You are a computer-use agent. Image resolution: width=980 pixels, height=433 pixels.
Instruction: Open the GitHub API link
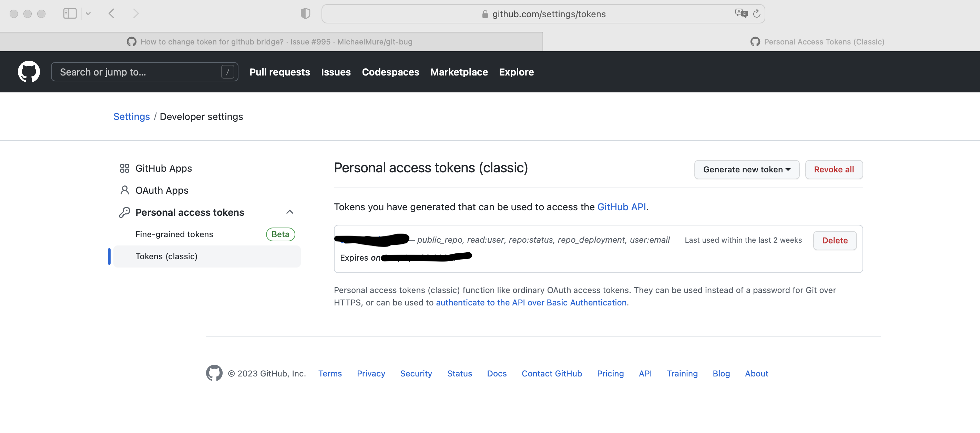click(622, 207)
